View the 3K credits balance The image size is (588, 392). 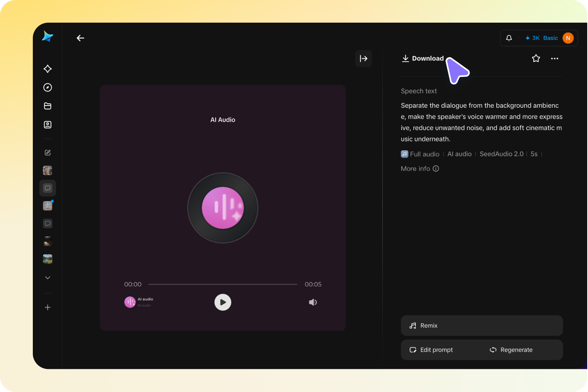click(533, 38)
